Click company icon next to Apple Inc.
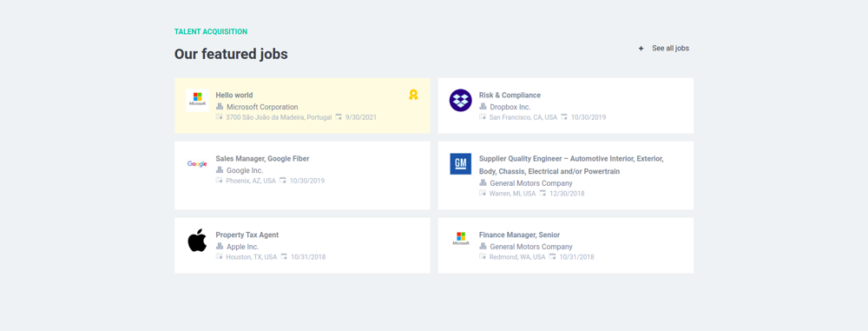 pos(220,246)
